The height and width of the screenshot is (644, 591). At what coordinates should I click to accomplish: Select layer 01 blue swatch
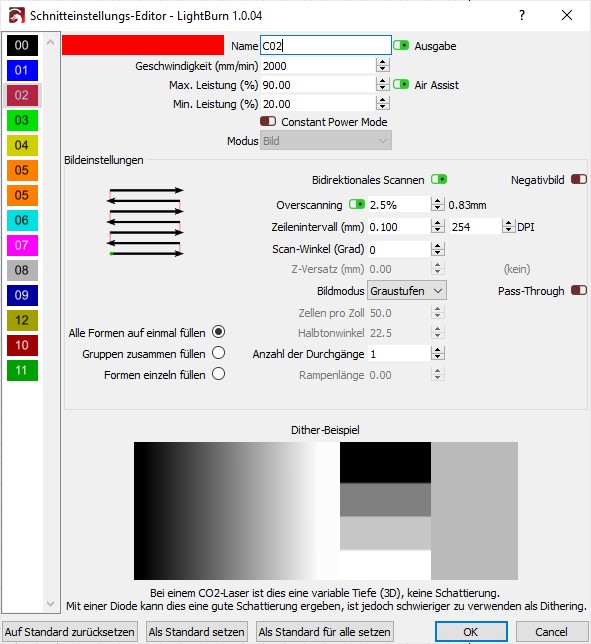(22, 70)
